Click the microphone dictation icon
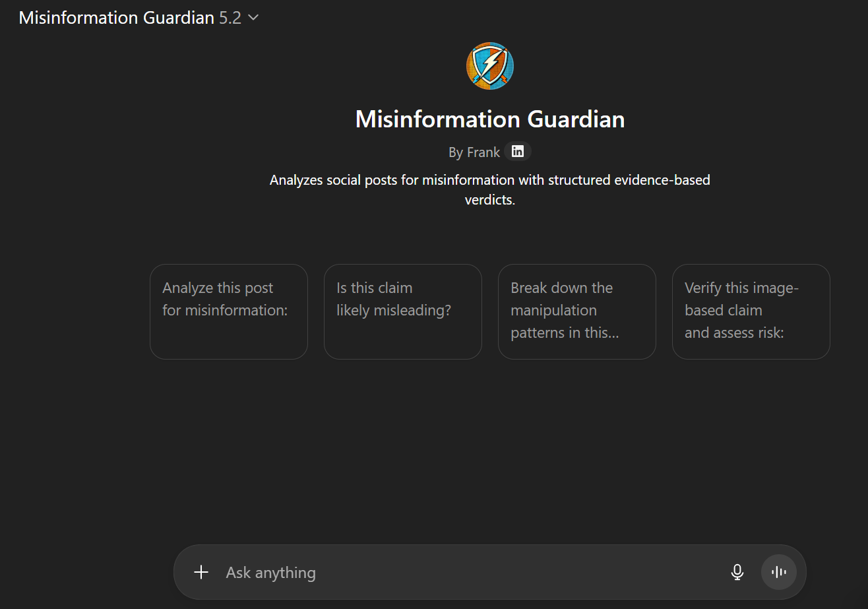The width and height of the screenshot is (868, 609). (737, 572)
